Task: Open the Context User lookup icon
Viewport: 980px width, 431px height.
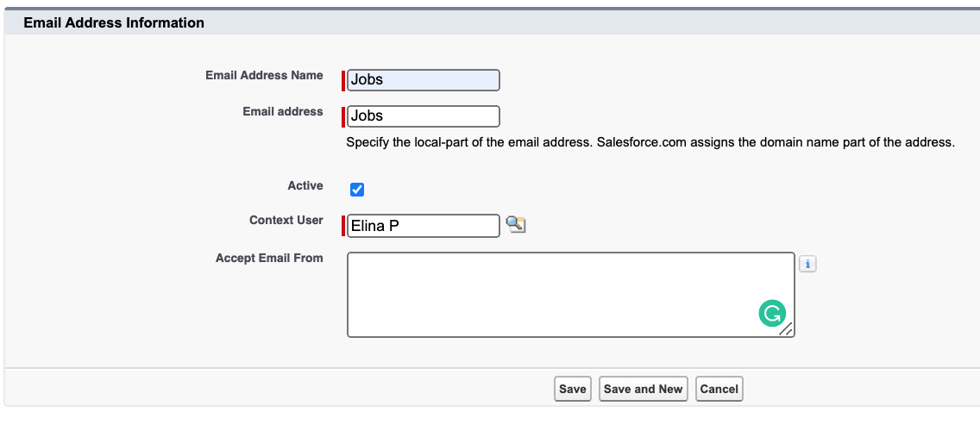Action: [516, 225]
